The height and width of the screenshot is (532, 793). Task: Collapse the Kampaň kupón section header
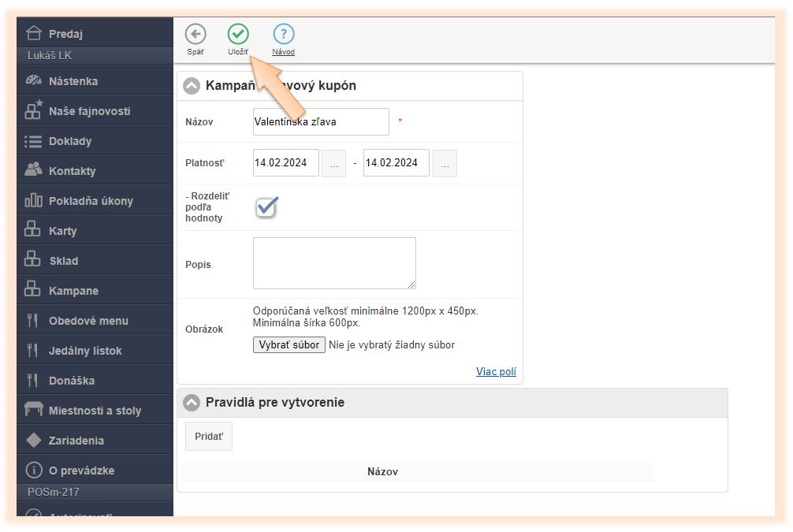coord(192,86)
